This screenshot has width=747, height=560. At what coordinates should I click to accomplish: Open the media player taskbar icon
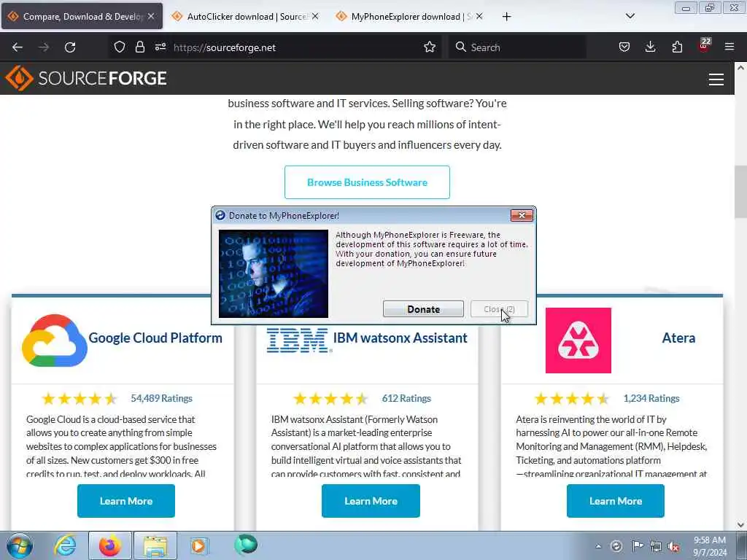198,545
